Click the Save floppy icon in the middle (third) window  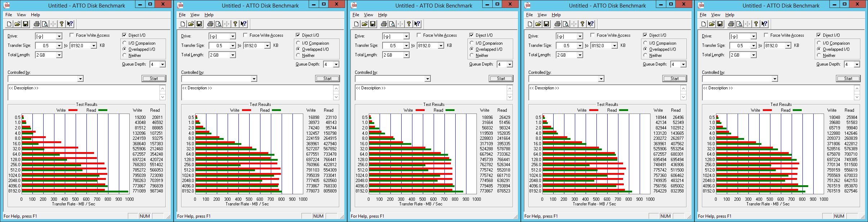(373, 24)
